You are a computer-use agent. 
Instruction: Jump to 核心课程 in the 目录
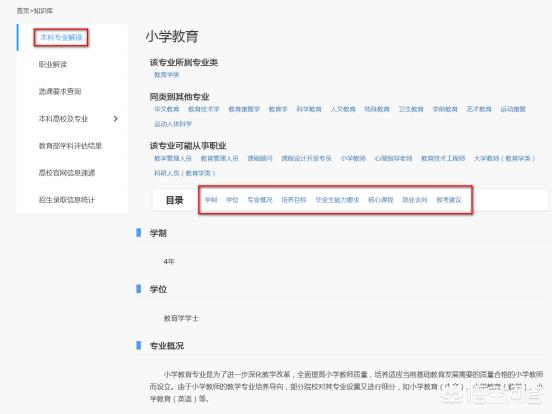click(x=381, y=200)
